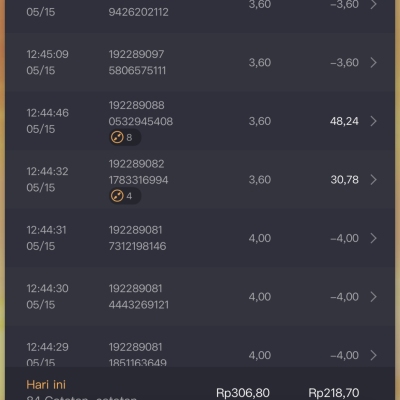Viewport: 400px width, 400px height.
Task: Click the 48,24 win amount
Action: pyautogui.click(x=344, y=121)
